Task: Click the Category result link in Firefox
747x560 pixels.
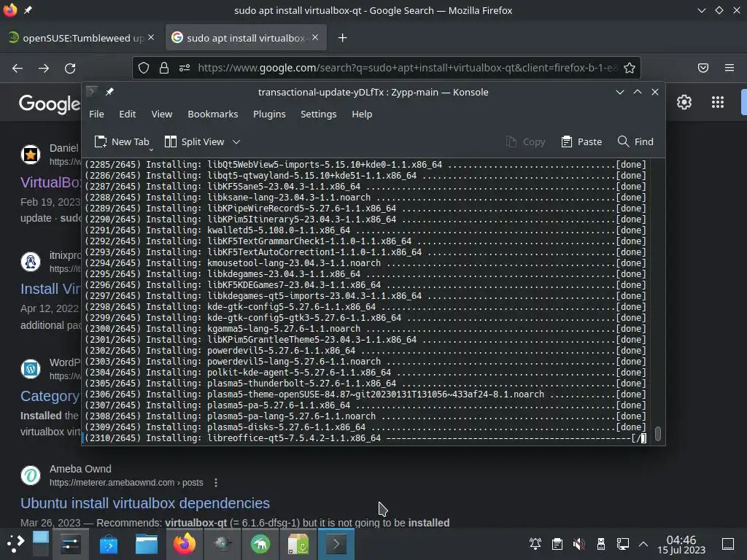Action: tap(50, 396)
